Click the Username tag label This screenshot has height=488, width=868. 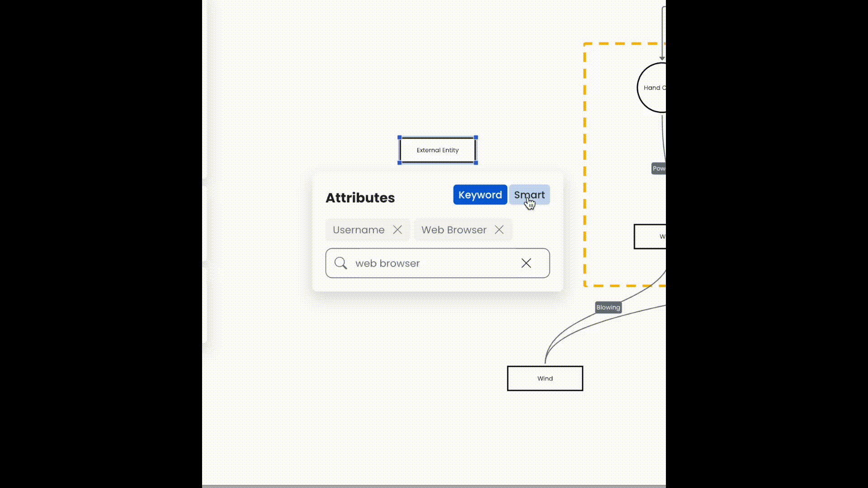[359, 230]
